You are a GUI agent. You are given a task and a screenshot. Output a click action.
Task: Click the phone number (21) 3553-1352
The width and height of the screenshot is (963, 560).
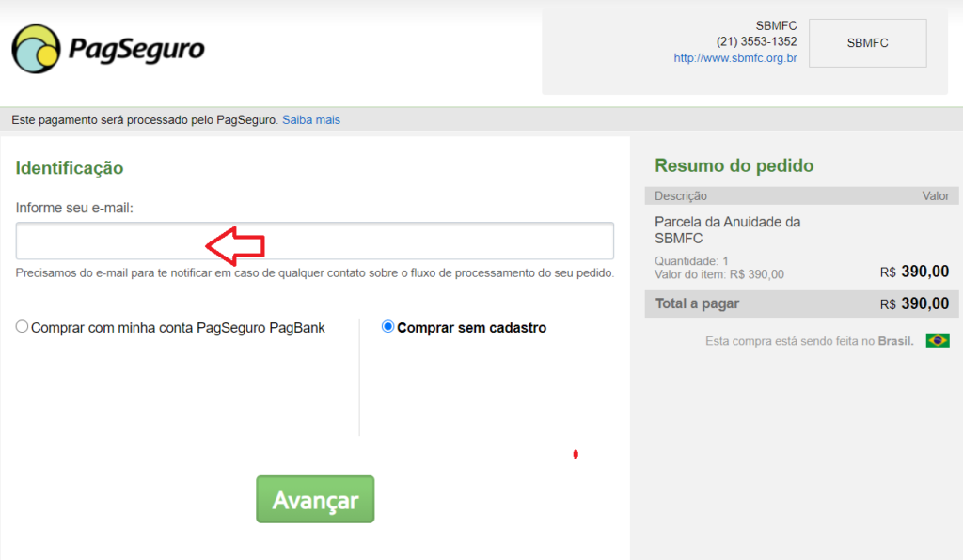(x=757, y=41)
